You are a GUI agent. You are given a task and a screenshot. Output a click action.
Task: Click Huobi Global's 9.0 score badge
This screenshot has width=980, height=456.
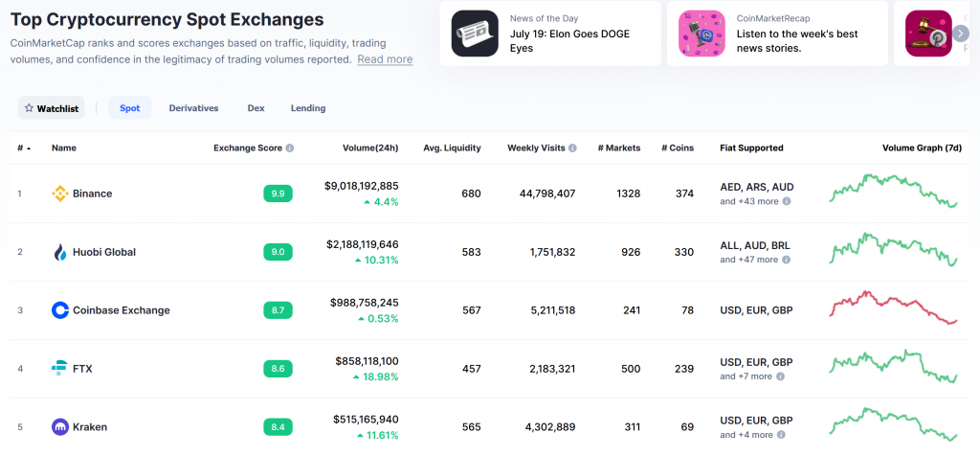point(278,252)
